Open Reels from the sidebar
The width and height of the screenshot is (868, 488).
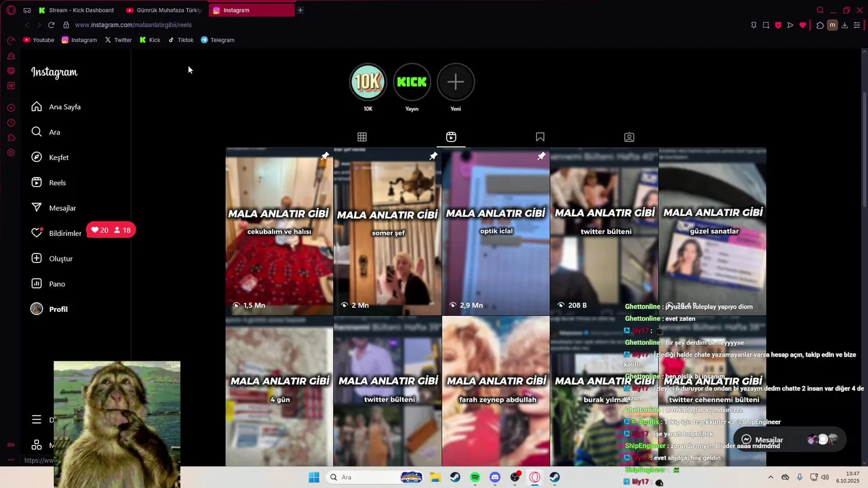pos(49,183)
